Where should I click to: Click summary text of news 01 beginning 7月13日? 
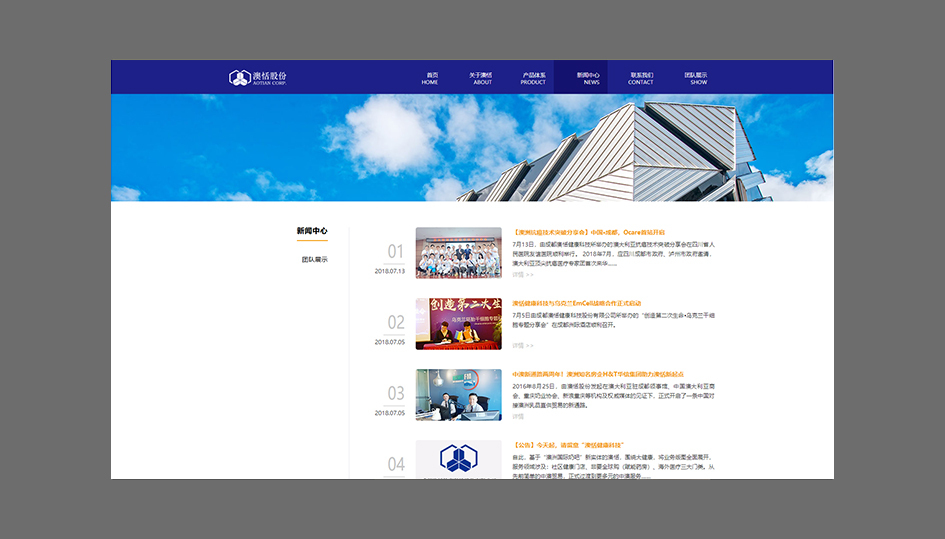[x=614, y=254]
